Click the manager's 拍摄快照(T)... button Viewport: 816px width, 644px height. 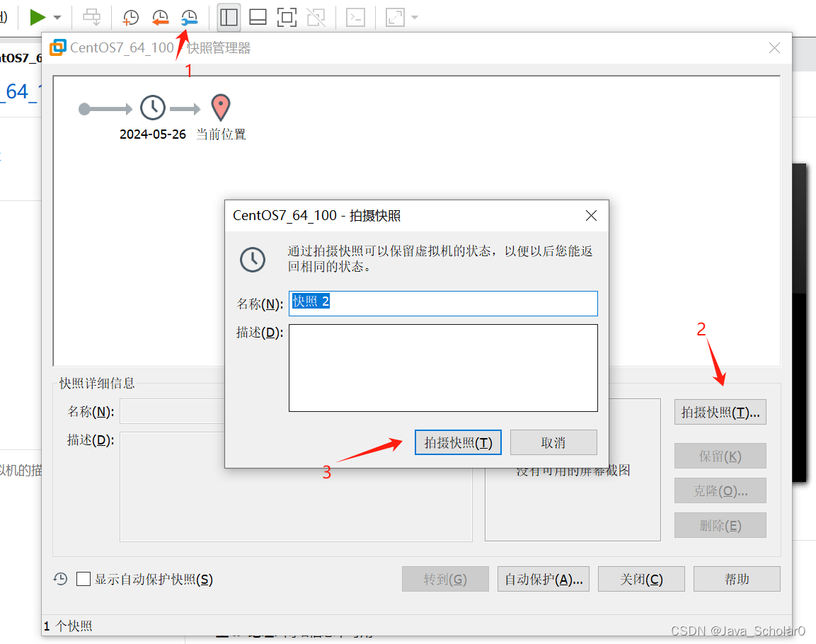tap(720, 413)
